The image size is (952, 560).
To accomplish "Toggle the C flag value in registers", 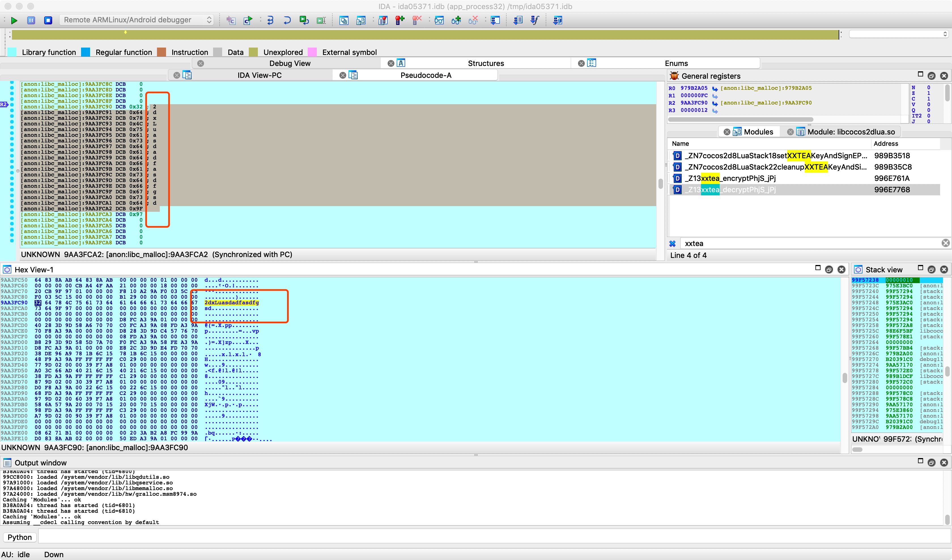I will [x=928, y=99].
